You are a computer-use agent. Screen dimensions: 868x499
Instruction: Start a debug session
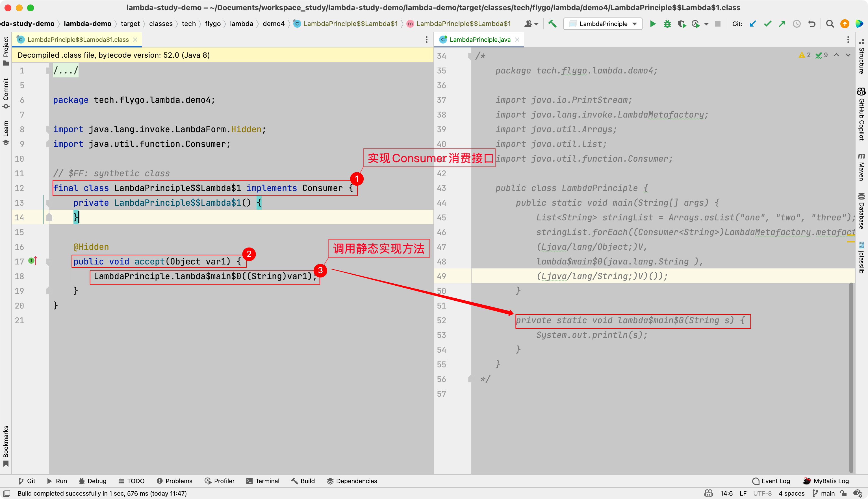click(x=667, y=24)
